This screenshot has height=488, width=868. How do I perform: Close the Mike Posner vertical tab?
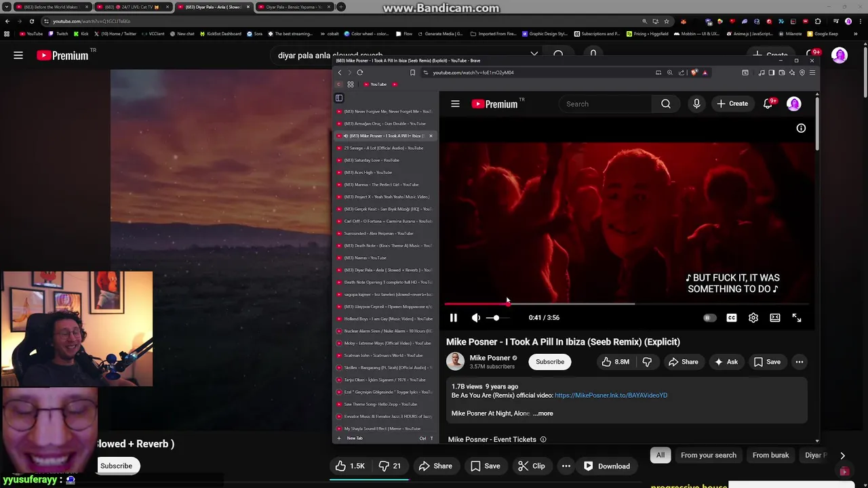click(431, 136)
